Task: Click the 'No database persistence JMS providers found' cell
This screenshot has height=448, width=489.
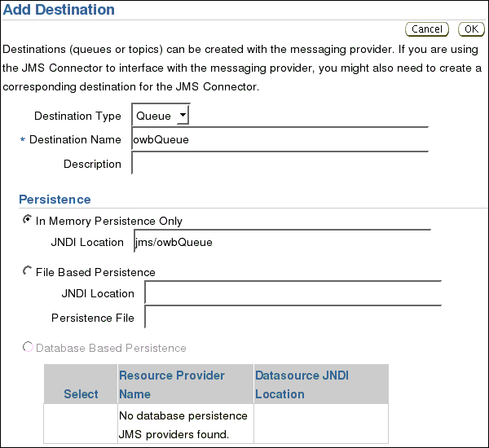Action: tap(185, 424)
